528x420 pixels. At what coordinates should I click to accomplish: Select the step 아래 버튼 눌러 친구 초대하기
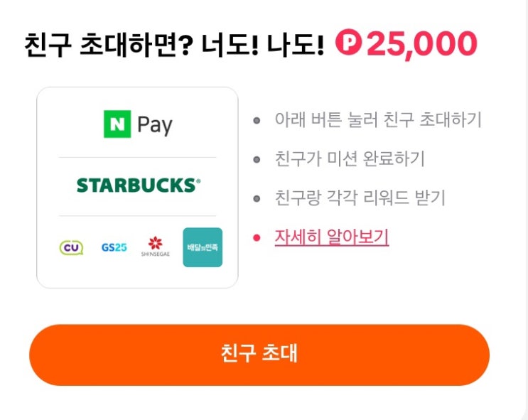pyautogui.click(x=378, y=119)
